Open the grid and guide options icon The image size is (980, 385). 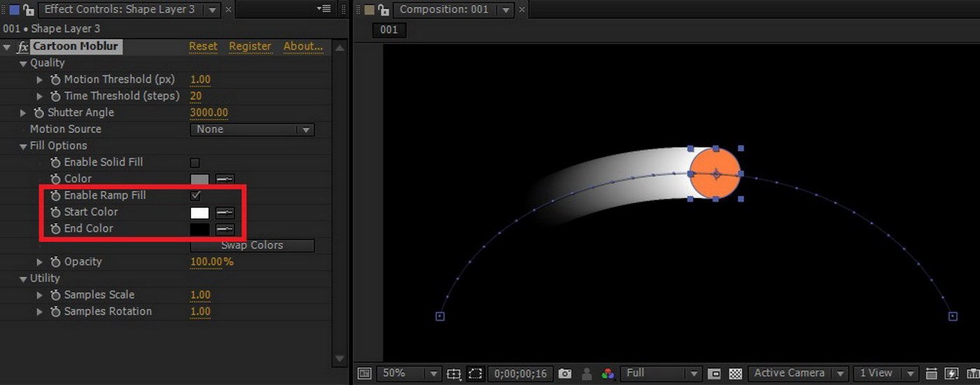click(454, 374)
